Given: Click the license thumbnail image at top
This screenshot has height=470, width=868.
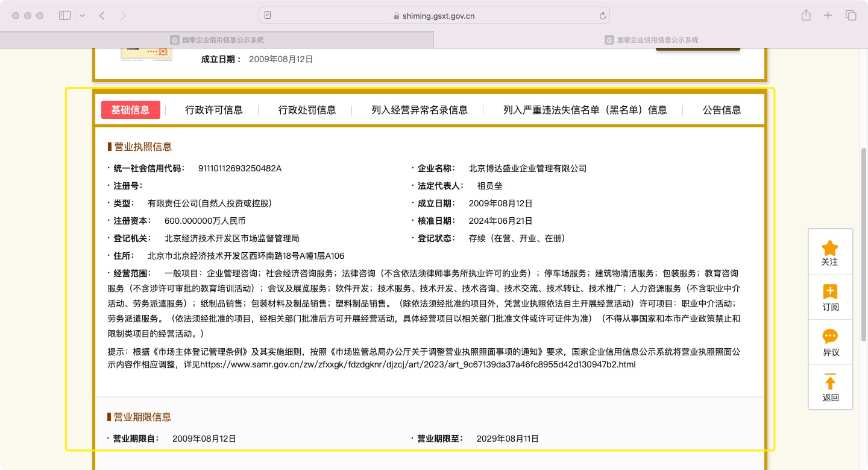Looking at the screenshot, I should tap(146, 55).
